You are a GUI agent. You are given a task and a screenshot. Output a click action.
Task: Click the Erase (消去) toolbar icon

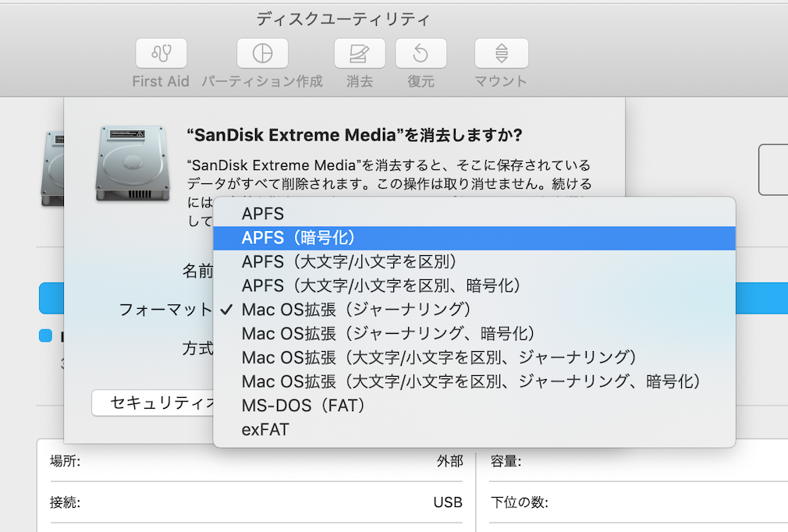[x=360, y=53]
